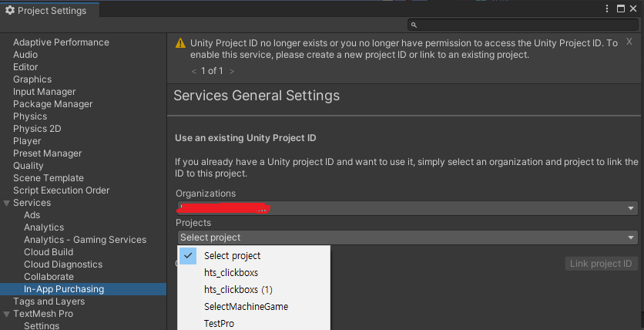Open Preset Manager settings
Screen dimensions: 644x330
point(48,153)
